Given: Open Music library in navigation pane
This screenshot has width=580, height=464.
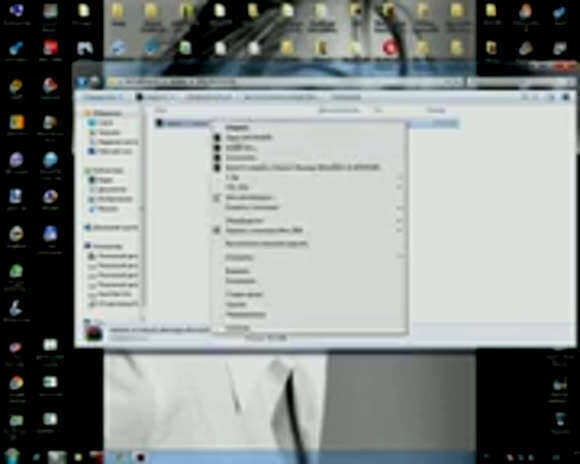Looking at the screenshot, I should (x=104, y=209).
